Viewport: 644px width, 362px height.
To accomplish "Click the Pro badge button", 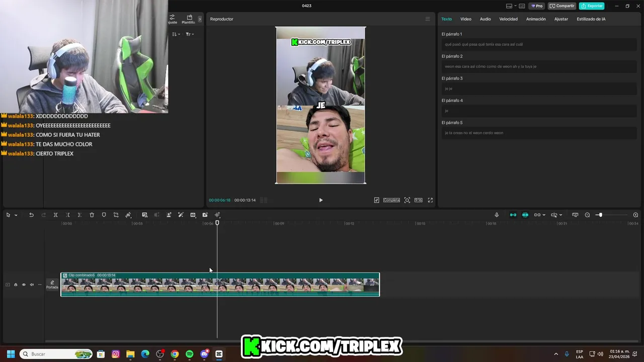I will pyautogui.click(x=536, y=6).
